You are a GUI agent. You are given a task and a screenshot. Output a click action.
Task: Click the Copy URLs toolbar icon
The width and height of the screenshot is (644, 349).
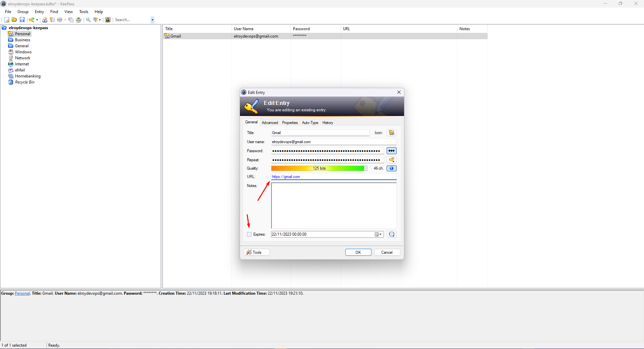(71, 20)
